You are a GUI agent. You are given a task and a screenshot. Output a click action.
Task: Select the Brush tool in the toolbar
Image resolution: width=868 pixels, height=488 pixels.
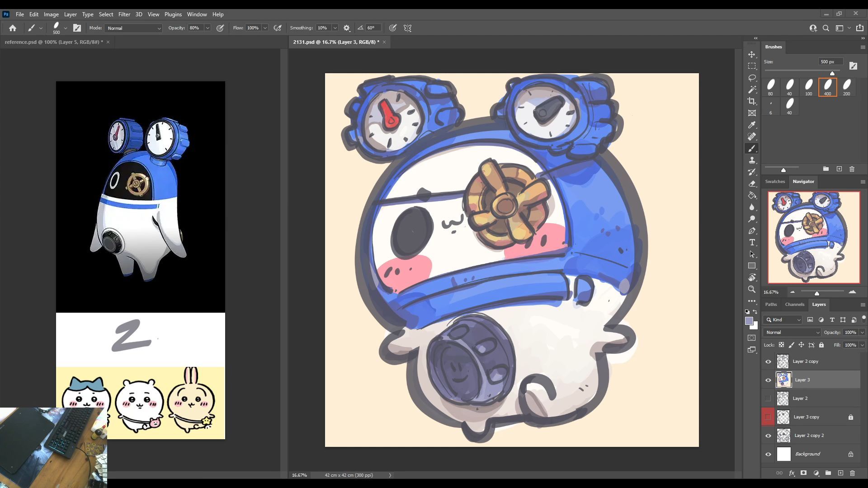point(752,148)
